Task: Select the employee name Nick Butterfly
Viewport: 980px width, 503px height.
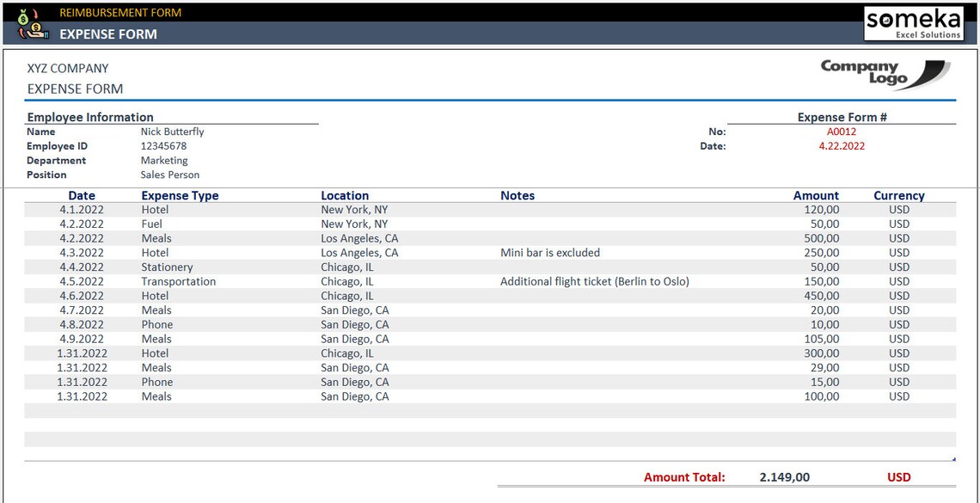Action: pos(172,132)
